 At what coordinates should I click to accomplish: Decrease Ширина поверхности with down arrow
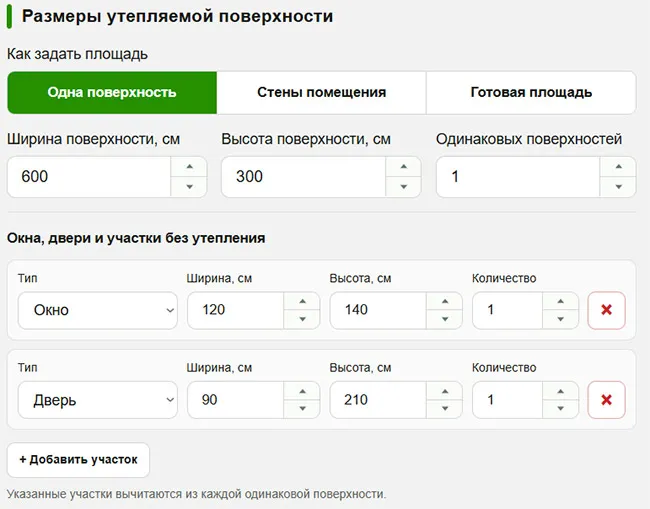tap(189, 187)
